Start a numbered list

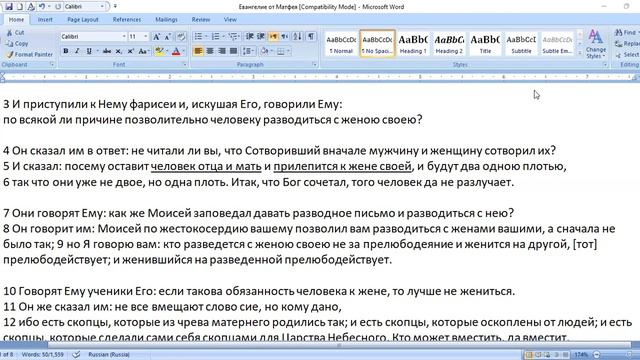215,37
